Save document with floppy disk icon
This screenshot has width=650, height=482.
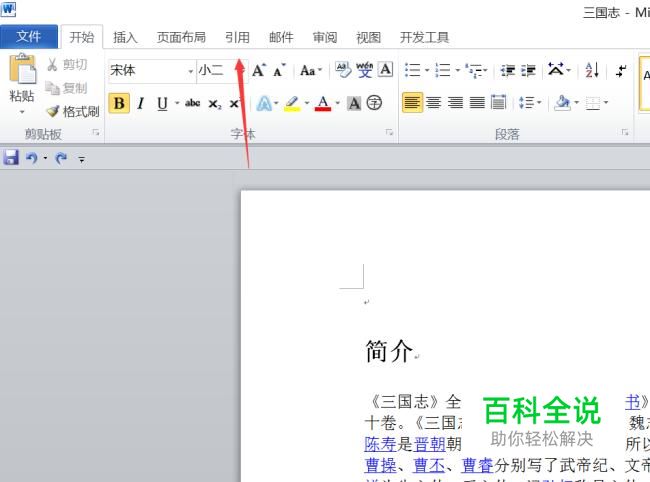11,158
